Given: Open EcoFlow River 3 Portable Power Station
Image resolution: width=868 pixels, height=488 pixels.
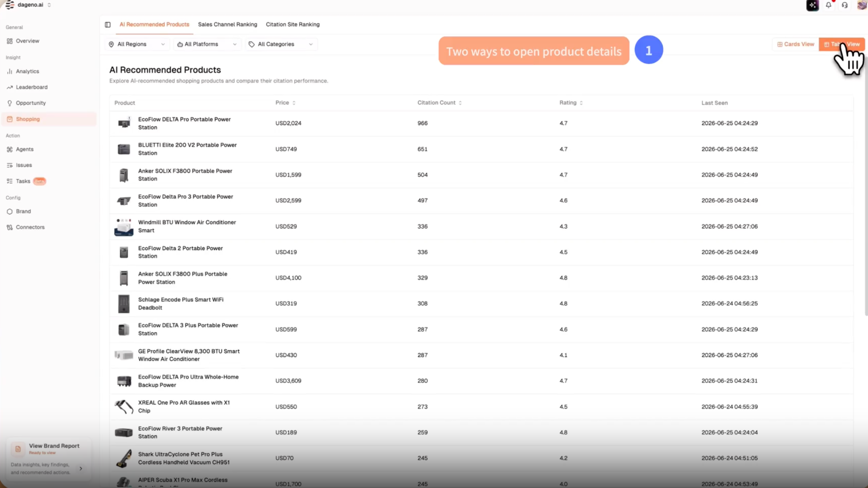Looking at the screenshot, I should [x=481, y=432].
